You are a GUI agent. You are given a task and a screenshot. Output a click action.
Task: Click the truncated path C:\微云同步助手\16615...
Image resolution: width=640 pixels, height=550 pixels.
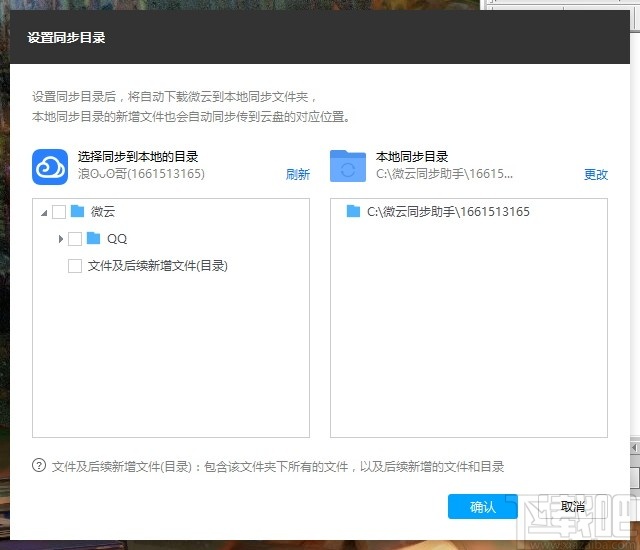[444, 174]
